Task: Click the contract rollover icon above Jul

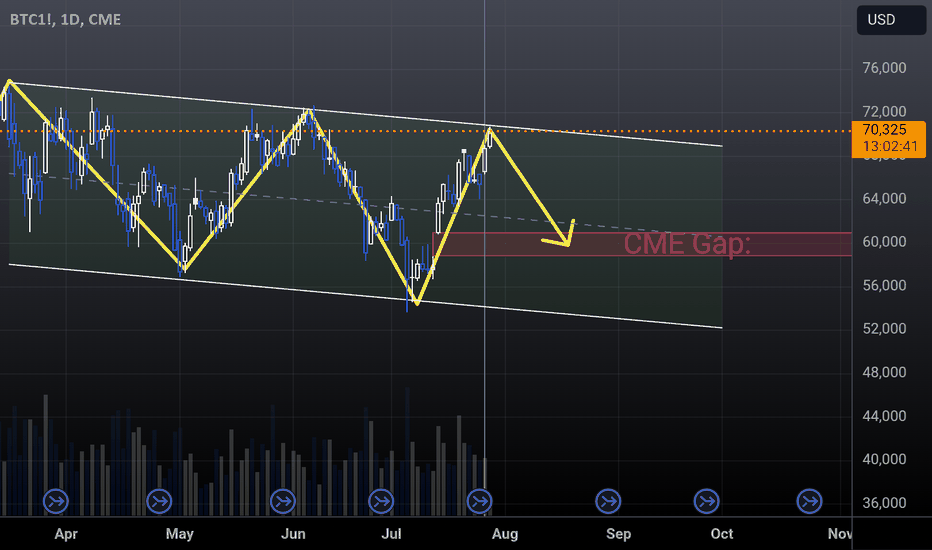Action: coord(381,502)
